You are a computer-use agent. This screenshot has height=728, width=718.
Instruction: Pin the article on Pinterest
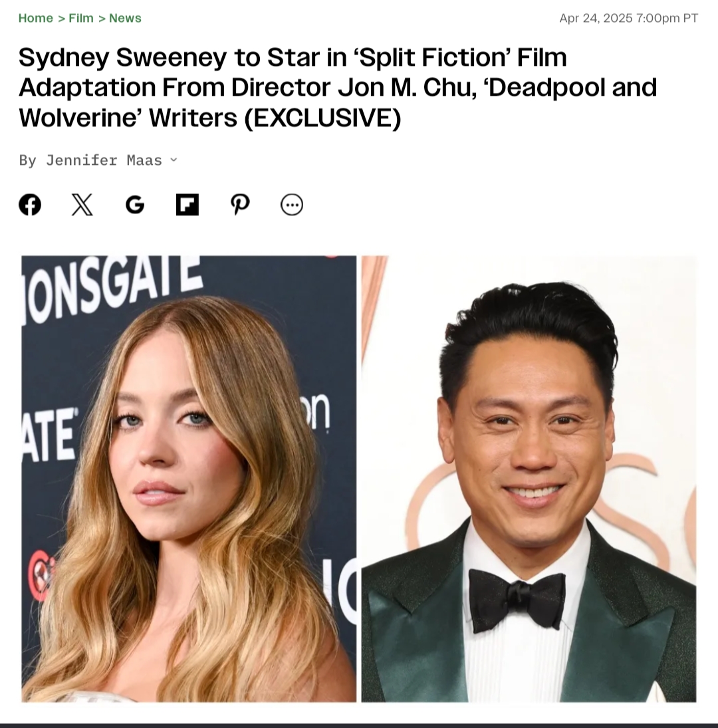pyautogui.click(x=240, y=205)
